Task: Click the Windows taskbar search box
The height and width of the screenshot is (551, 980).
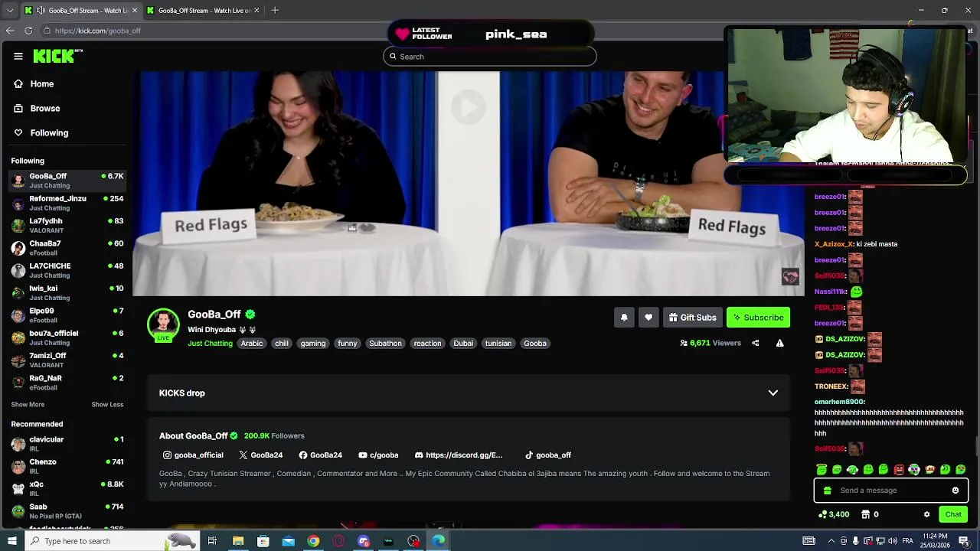Action: [112, 541]
